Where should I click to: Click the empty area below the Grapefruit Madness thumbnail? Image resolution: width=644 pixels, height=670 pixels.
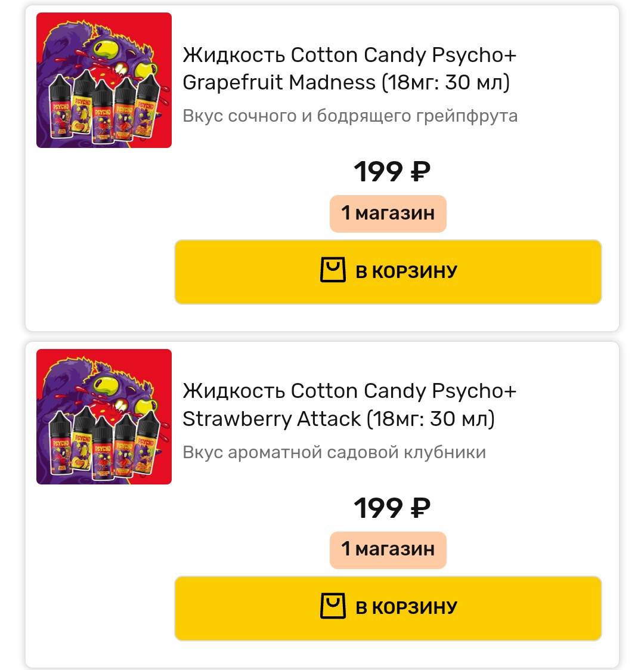click(101, 239)
